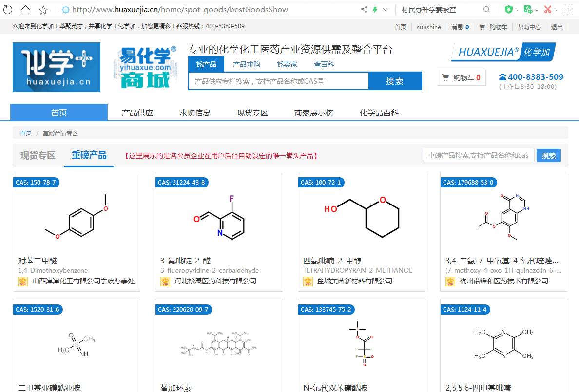The width and height of the screenshot is (579, 392).
Task: Go to browser home page icon
Action: [x=25, y=10]
